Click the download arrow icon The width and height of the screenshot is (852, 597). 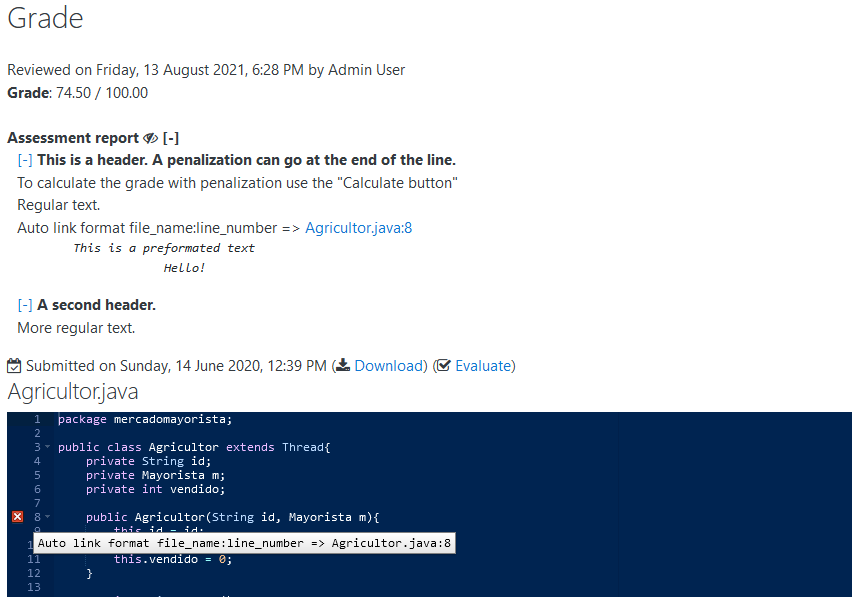pyautogui.click(x=343, y=366)
